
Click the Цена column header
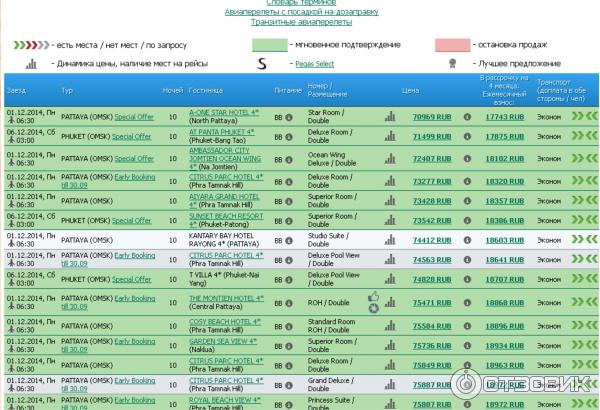coord(410,90)
